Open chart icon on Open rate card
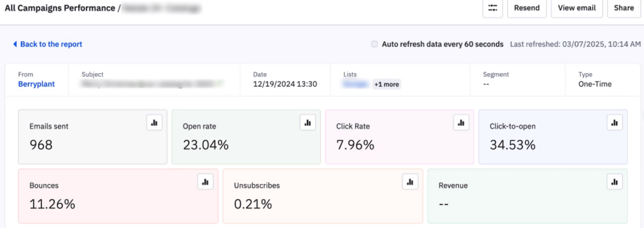The width and height of the screenshot is (644, 228). (x=307, y=122)
